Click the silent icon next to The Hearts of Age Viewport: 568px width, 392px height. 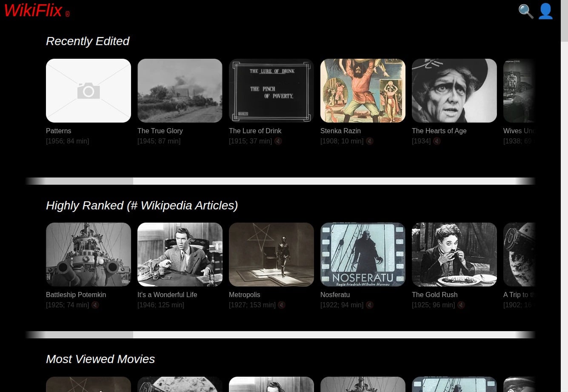[437, 141]
